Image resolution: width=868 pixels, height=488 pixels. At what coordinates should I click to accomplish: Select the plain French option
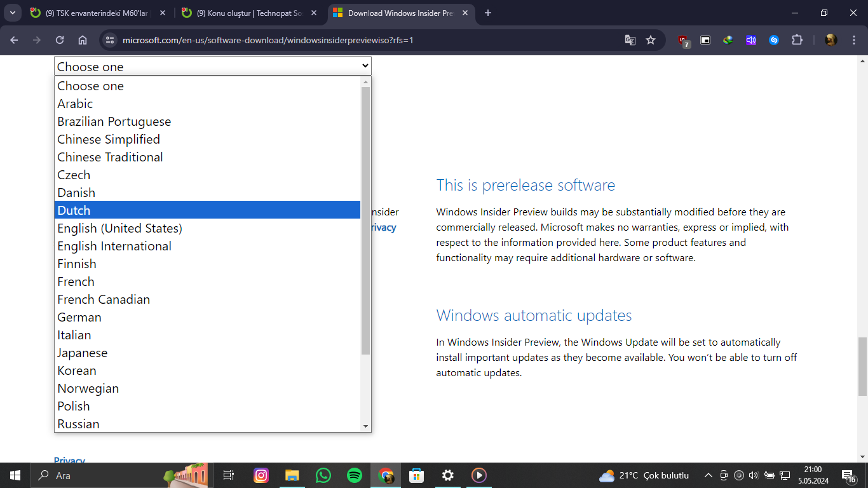pyautogui.click(x=207, y=281)
